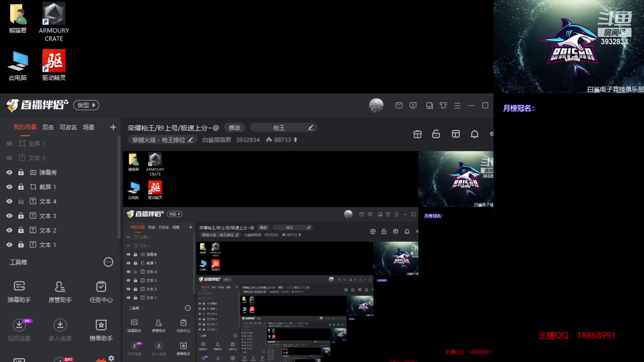Click the source list scrollbar
Screen dimensions: 644x362
119,188
